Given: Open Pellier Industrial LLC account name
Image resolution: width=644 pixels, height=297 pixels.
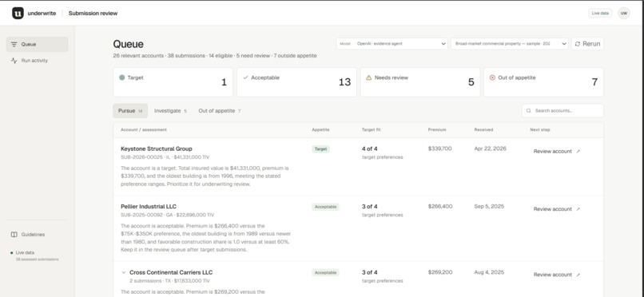Looking at the screenshot, I should 149,206.
